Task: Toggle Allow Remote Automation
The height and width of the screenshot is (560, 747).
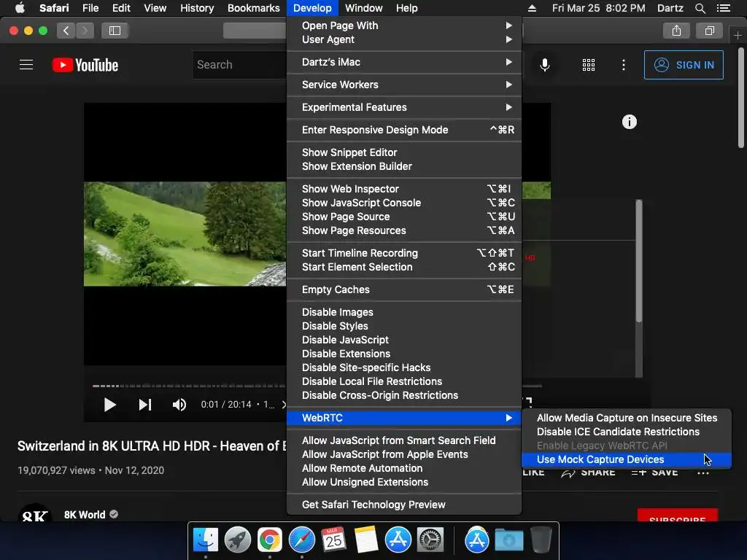Action: click(x=404, y=468)
